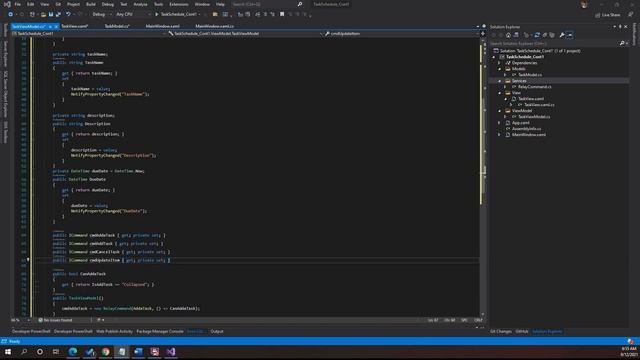Open the Web Publish Activity tab
Screen dimensions: 640x360
[114, 331]
